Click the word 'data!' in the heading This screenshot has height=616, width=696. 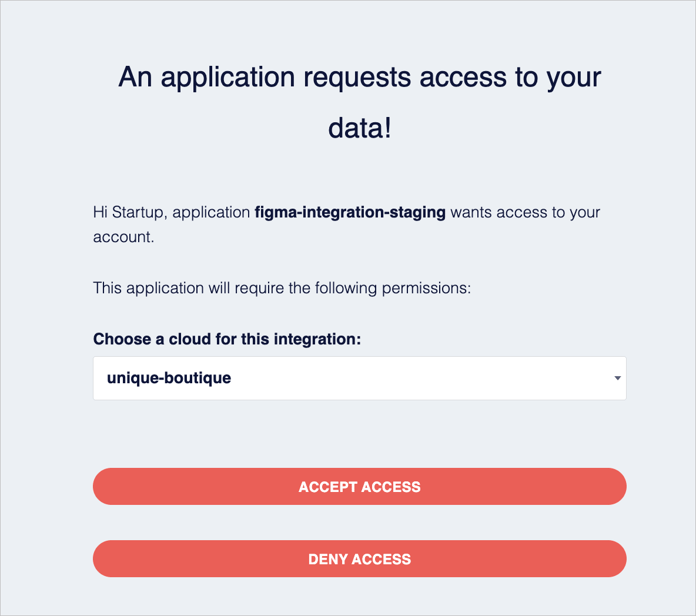click(x=359, y=128)
